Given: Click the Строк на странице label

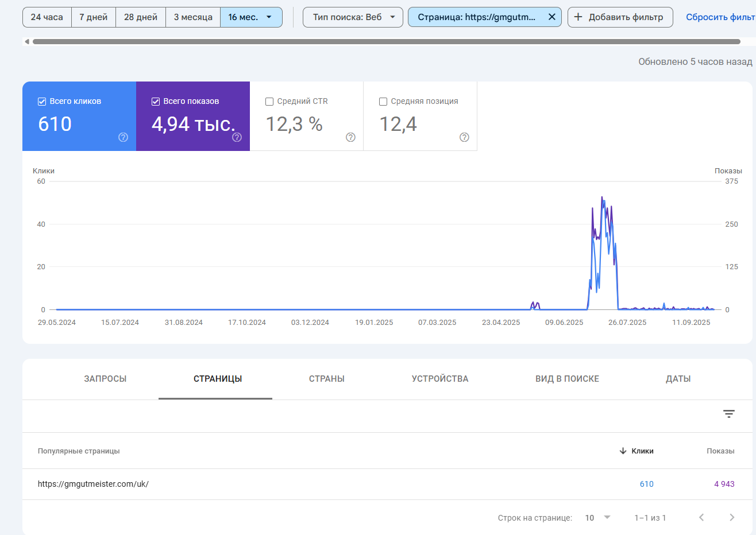Looking at the screenshot, I should coord(535,518).
